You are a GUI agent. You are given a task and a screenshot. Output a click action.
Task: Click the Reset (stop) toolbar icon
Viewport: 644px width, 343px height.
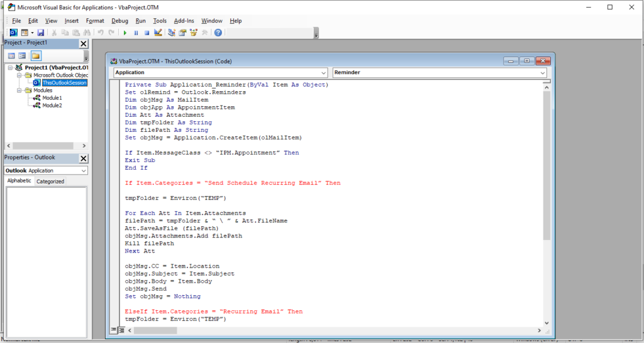click(x=147, y=33)
